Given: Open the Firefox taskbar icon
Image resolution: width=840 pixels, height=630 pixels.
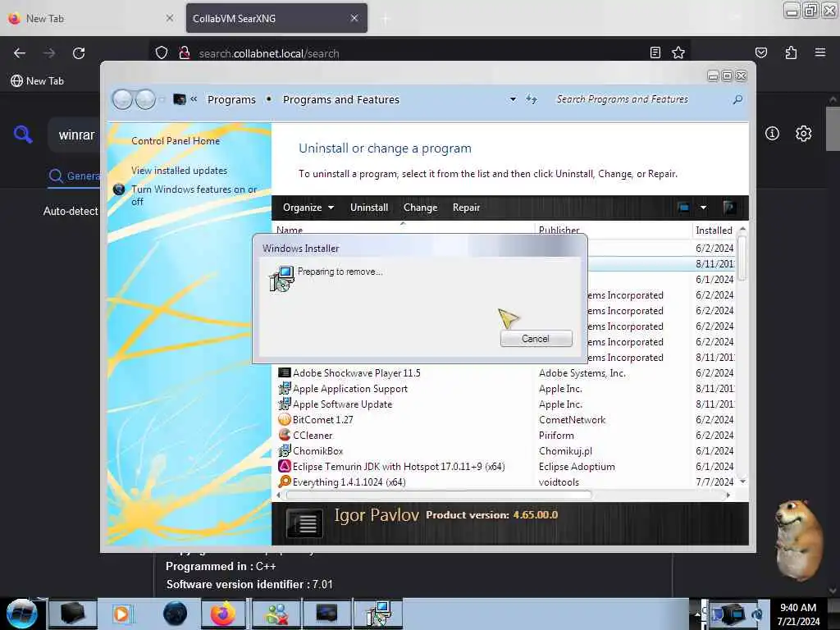Looking at the screenshot, I should click(x=223, y=614).
